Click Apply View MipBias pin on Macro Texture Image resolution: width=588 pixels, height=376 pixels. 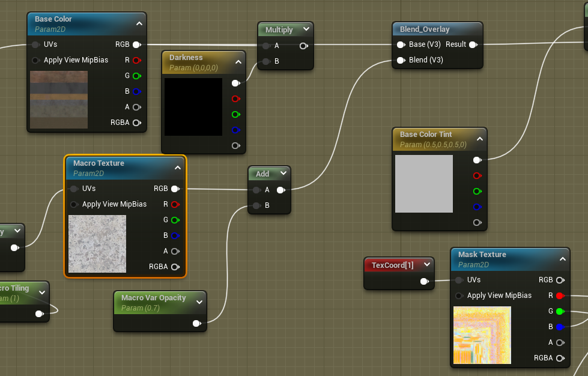74,204
